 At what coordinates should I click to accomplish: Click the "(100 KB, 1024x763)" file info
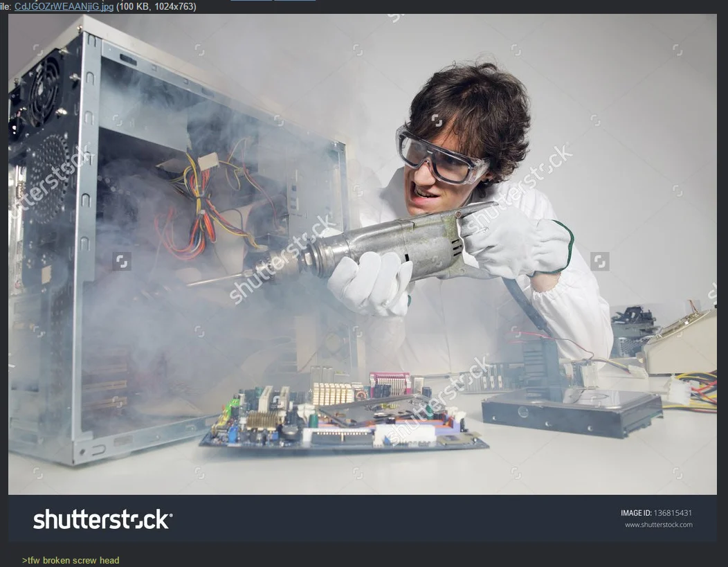(156, 6)
